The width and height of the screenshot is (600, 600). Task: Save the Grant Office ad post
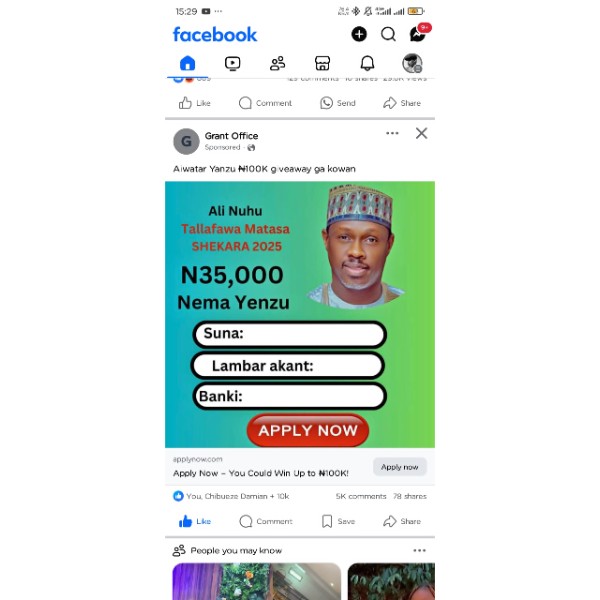coord(338,521)
